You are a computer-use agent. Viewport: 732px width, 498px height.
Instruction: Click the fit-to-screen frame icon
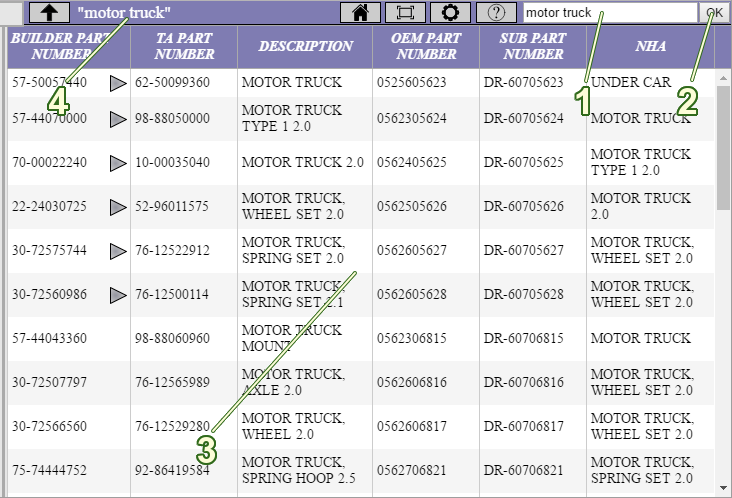(405, 13)
